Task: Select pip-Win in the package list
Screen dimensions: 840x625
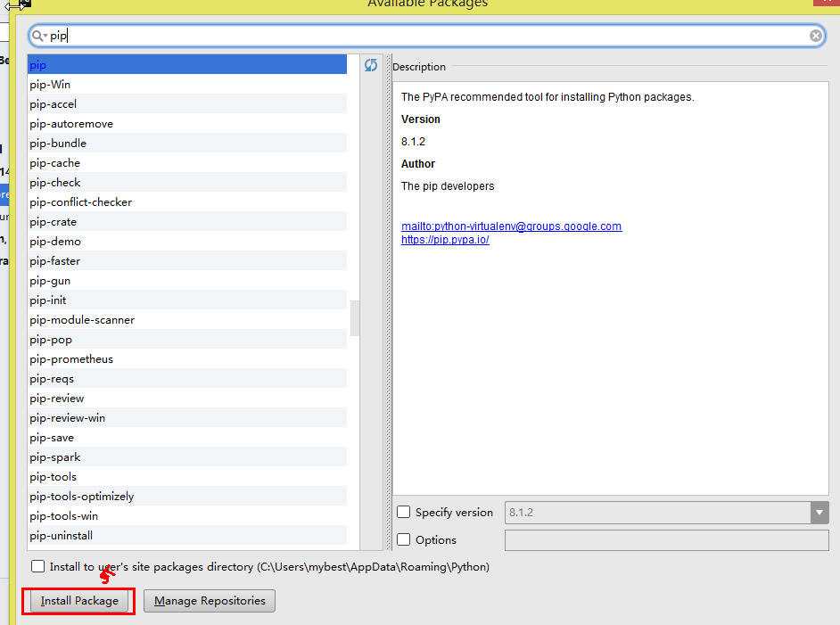Action: pos(187,85)
